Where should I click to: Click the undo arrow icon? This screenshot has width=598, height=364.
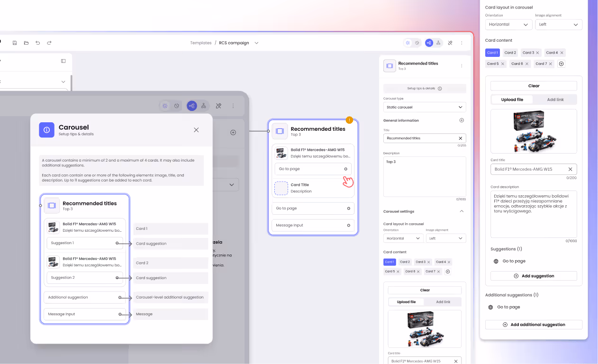pos(37,43)
